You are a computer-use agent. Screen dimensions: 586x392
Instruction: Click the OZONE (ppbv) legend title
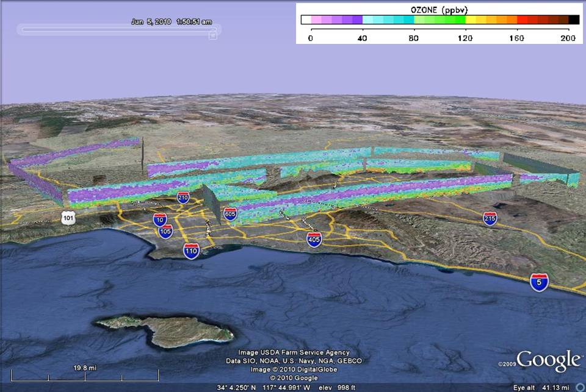point(439,10)
